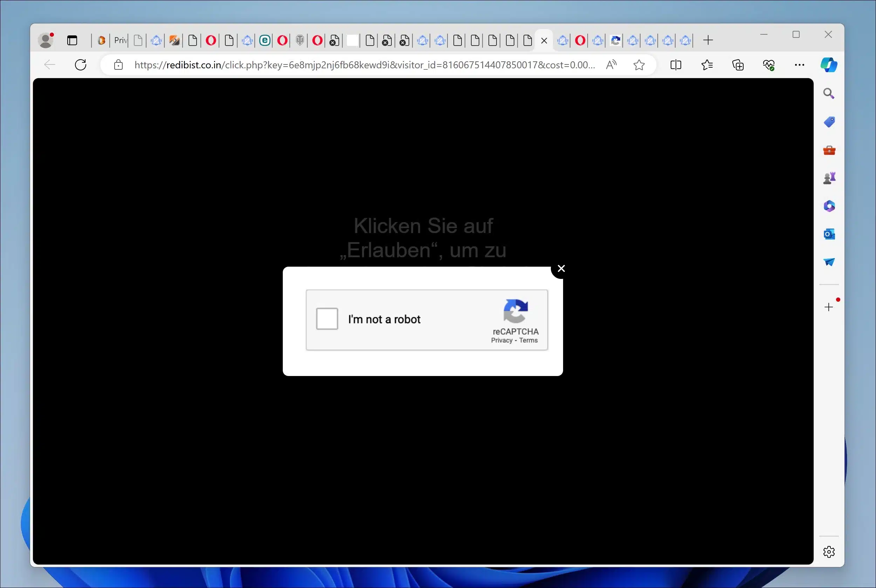Add this page to favorites with the star
Viewport: 876px width, 588px height.
639,65
